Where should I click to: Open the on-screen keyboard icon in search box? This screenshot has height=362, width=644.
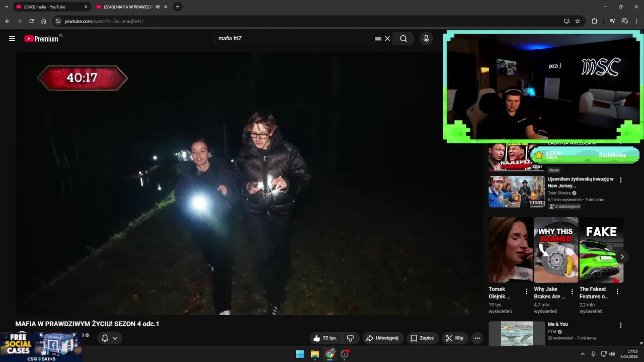(378, 39)
